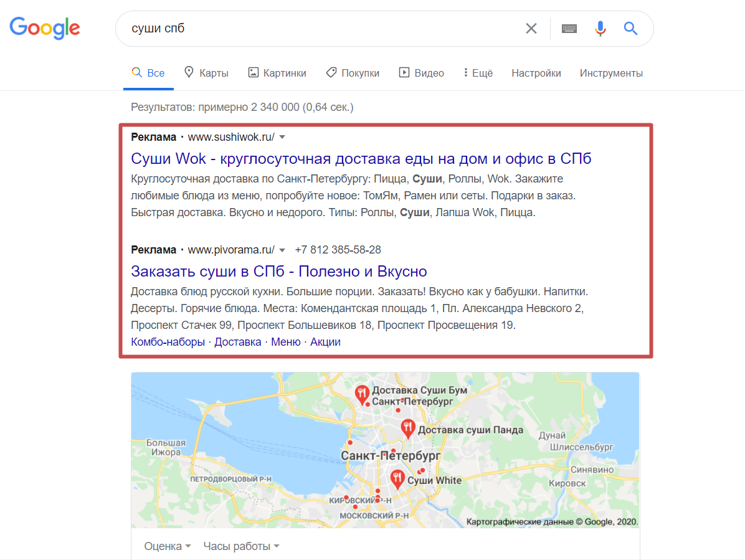The image size is (745, 560).
Task: Open the Ещё menu
Action: click(x=478, y=73)
